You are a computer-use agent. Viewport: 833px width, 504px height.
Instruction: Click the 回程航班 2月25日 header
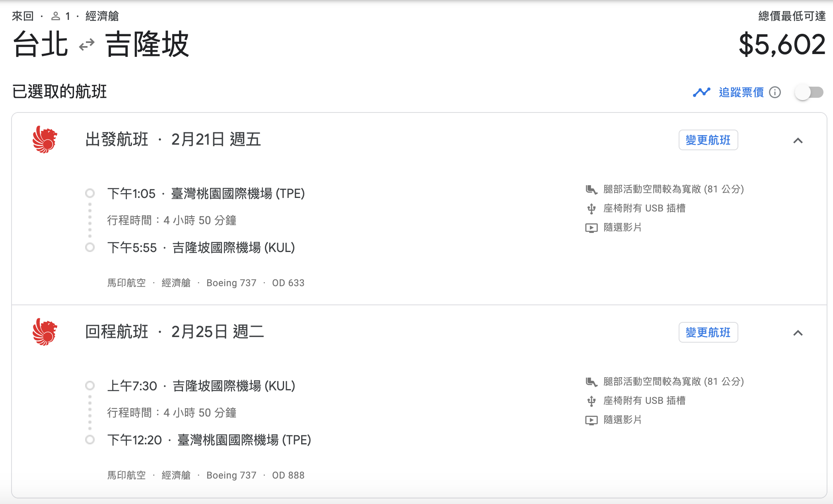point(174,332)
